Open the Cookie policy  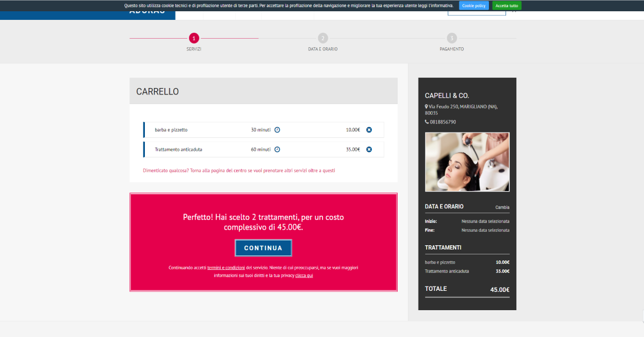pos(474,5)
